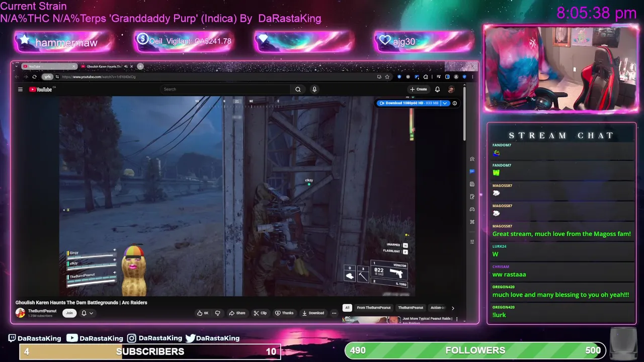Screen dimensions: 644x362
Task: Select the All filter chip
Action: click(x=347, y=308)
